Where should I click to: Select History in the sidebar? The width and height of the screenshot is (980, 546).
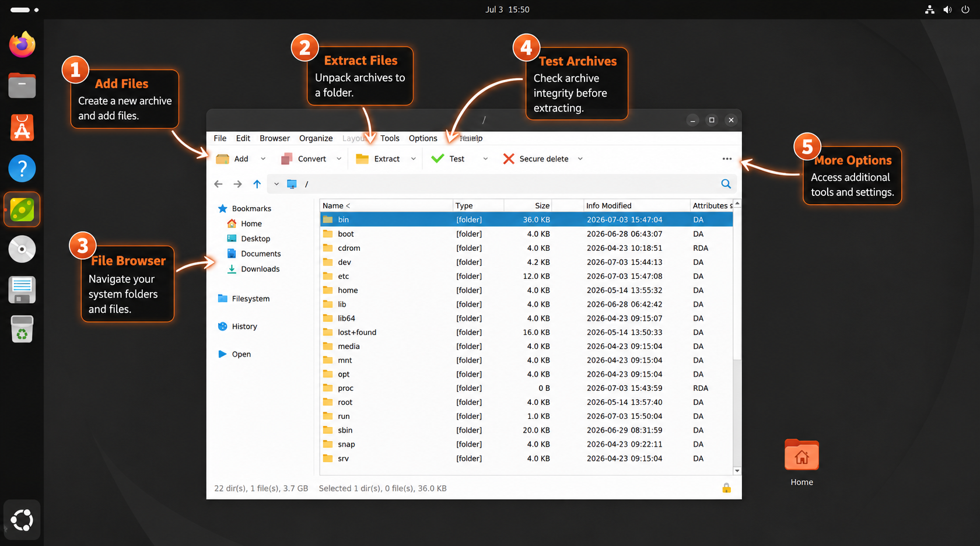(x=237, y=327)
